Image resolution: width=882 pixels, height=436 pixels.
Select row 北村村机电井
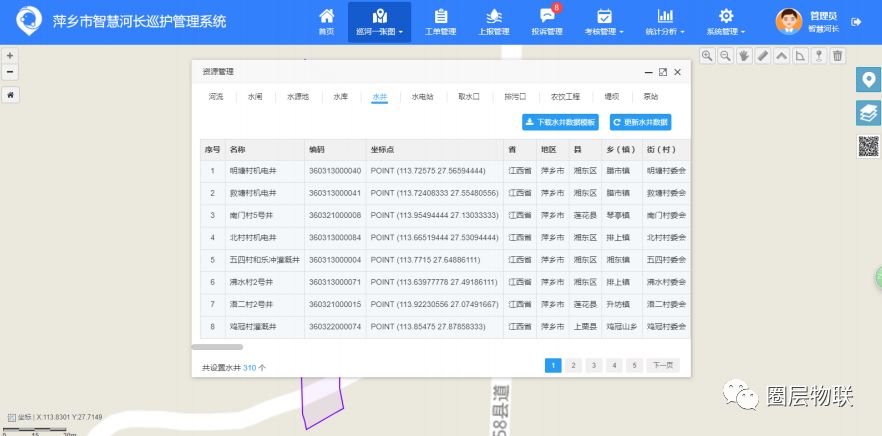coord(445,237)
